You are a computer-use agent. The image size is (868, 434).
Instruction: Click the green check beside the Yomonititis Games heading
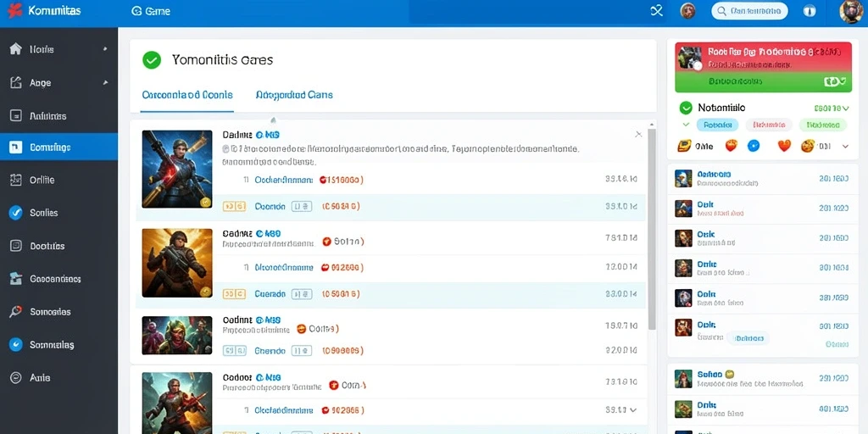click(x=151, y=60)
